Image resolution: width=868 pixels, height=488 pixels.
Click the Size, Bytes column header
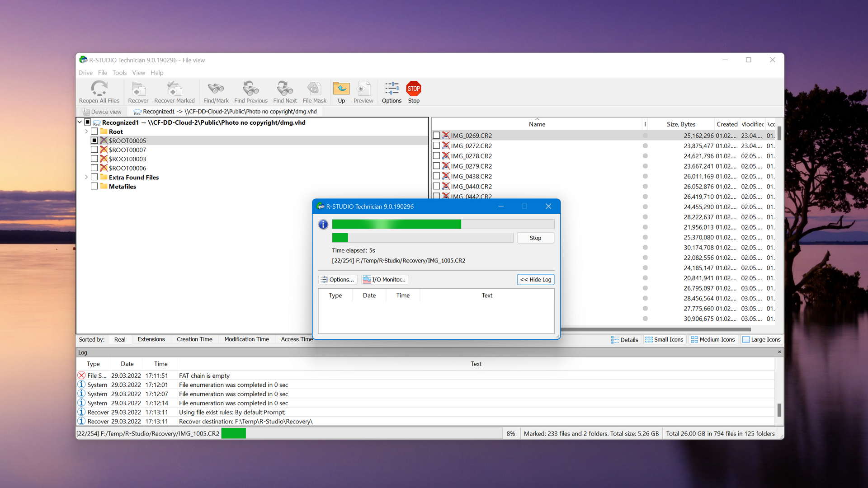point(681,124)
